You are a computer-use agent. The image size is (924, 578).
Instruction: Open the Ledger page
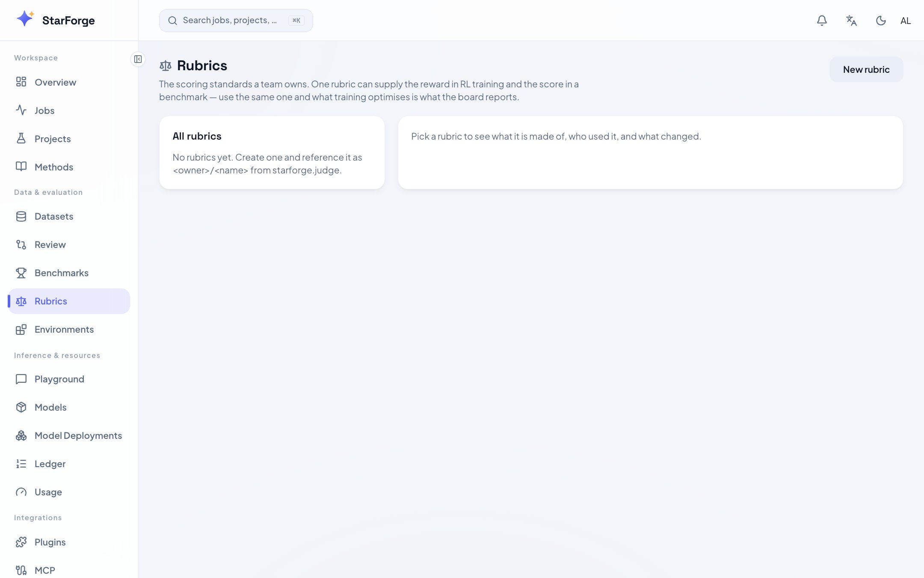point(69,464)
